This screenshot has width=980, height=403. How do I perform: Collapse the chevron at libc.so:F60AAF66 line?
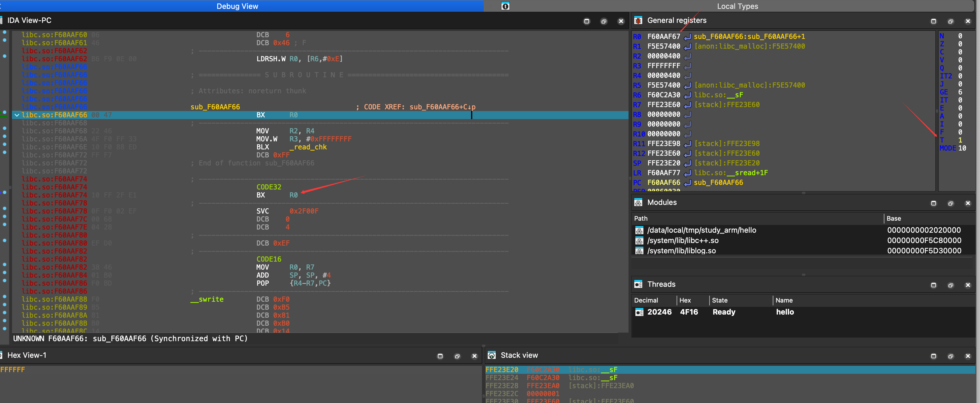coord(17,115)
